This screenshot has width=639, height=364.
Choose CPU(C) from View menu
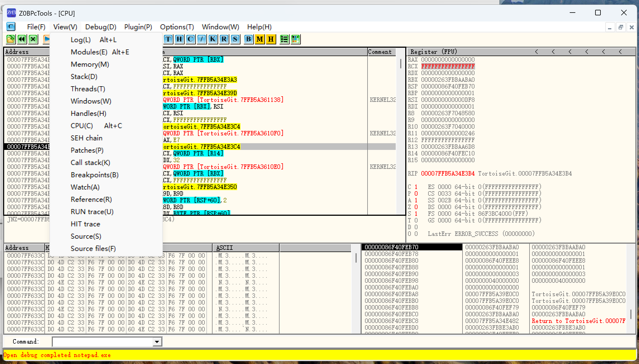[106, 126]
